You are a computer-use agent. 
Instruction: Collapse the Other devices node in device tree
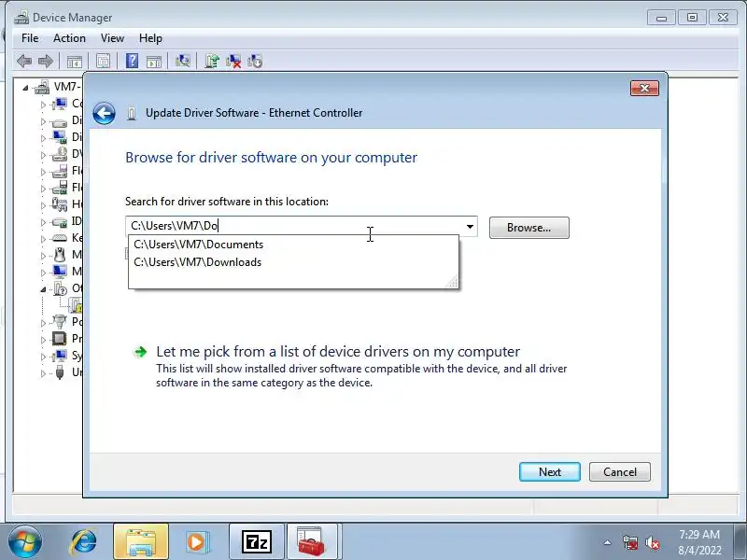tap(43, 289)
